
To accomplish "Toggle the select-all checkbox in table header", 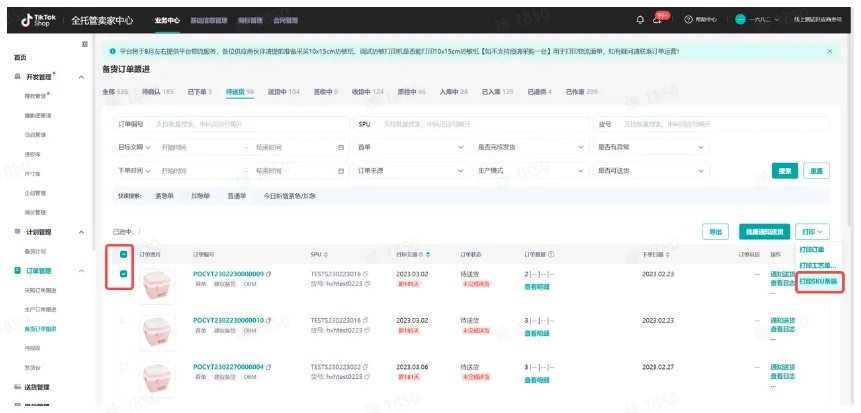I will pyautogui.click(x=124, y=254).
